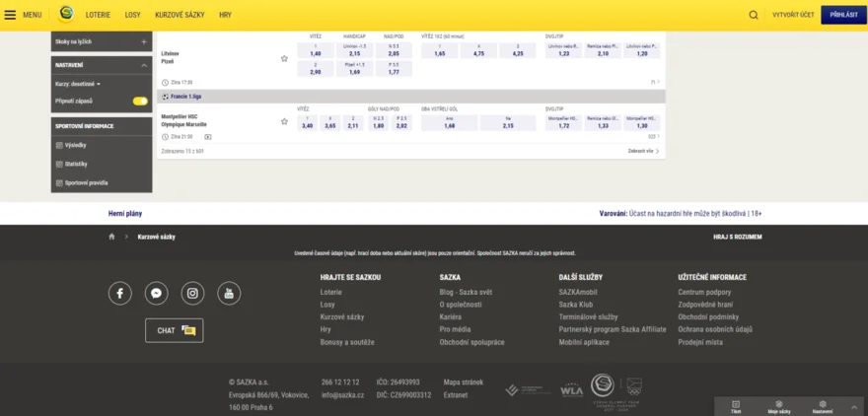The image size is (868, 416).
Task: Open the LOTERIE menu item
Action: click(x=98, y=15)
